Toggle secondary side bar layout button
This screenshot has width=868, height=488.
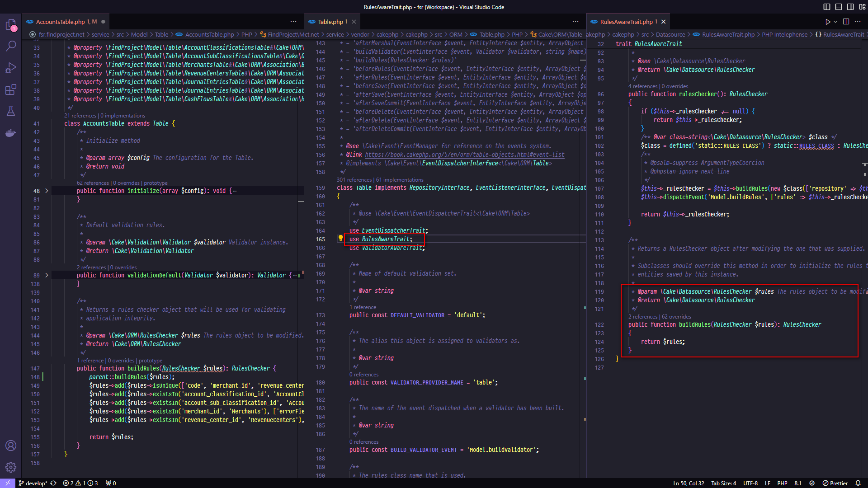850,7
